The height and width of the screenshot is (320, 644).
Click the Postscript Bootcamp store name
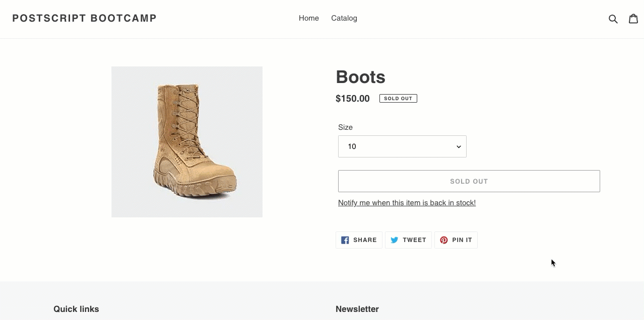(x=85, y=19)
